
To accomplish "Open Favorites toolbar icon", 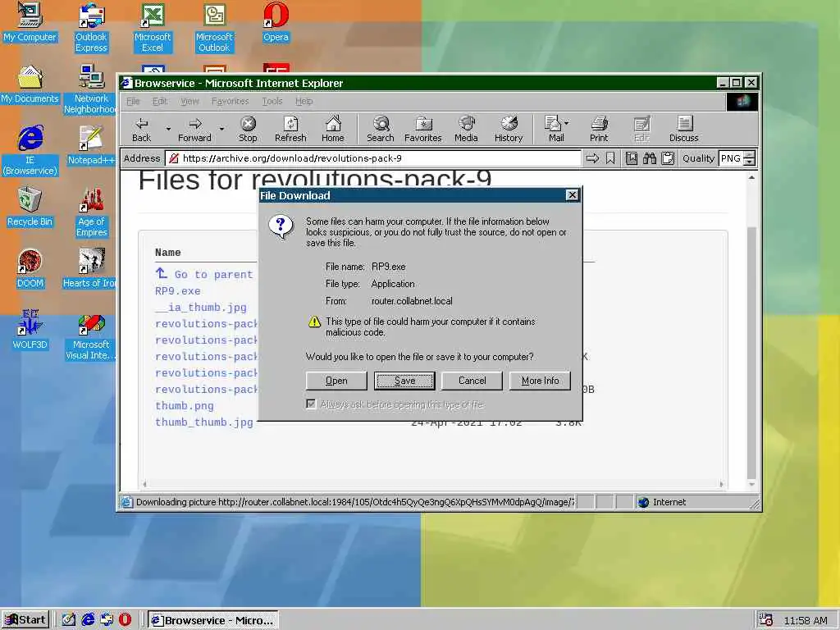I will (x=423, y=130).
